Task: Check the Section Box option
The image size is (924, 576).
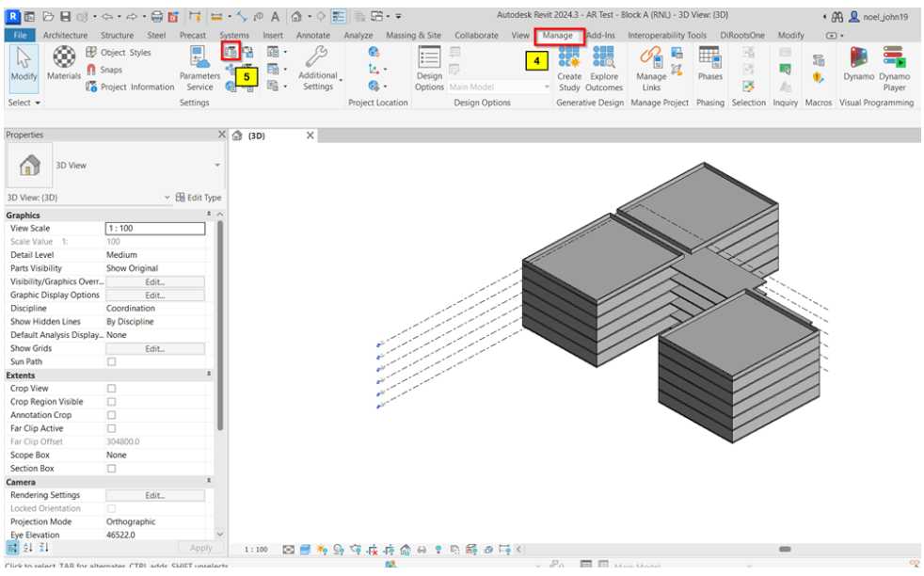Action: [x=112, y=468]
